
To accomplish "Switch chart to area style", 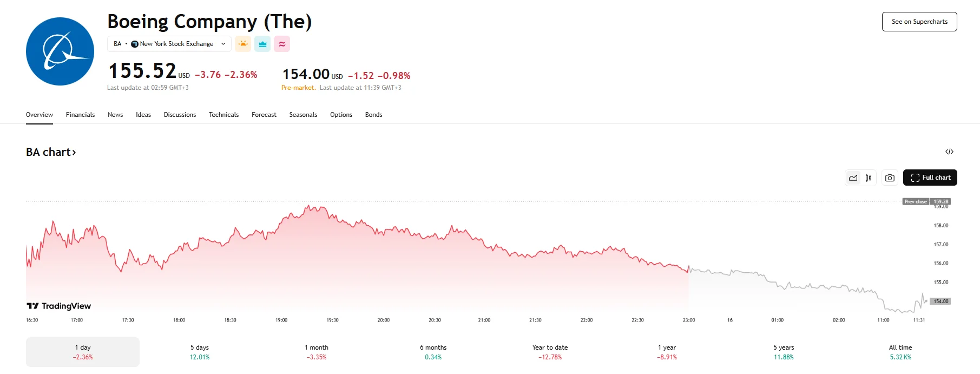I will [x=853, y=178].
